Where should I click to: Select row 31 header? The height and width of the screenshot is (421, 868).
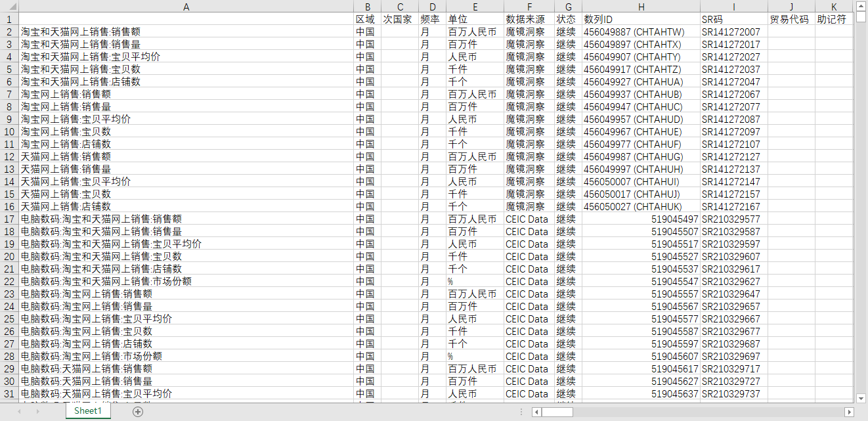[x=9, y=393]
